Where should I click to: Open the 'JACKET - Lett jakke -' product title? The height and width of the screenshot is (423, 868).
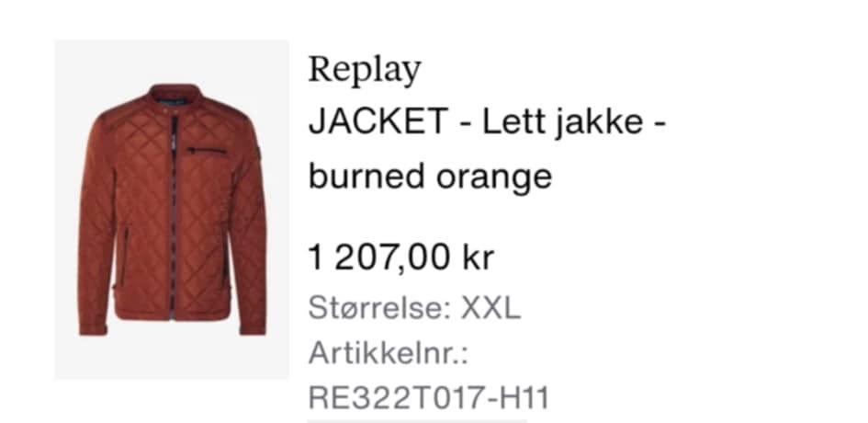[x=487, y=121]
